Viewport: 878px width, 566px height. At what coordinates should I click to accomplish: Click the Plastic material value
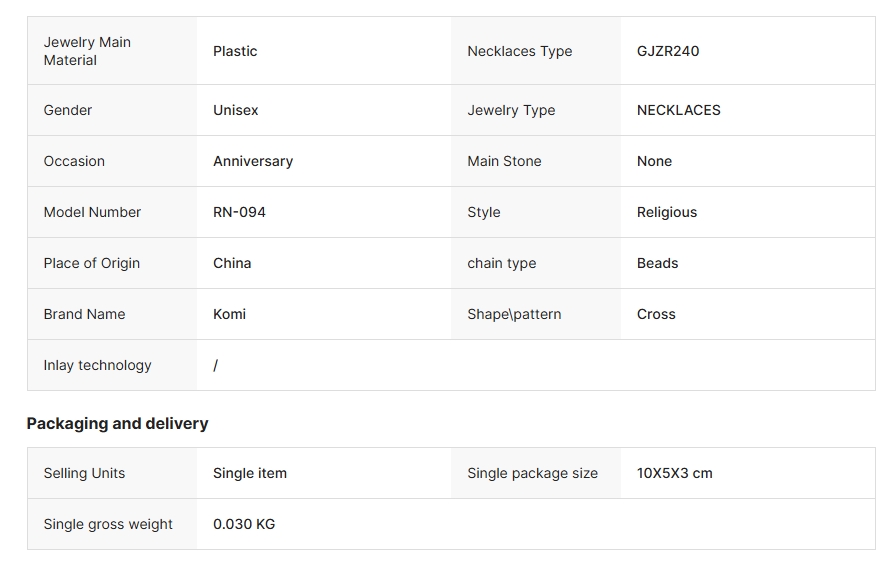(x=235, y=51)
